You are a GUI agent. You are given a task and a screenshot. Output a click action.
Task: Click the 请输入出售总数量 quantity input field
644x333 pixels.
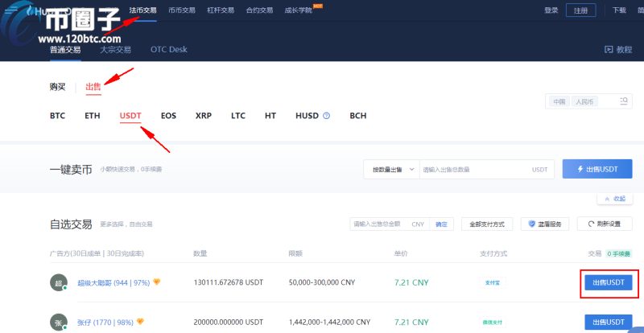pyautogui.click(x=475, y=170)
